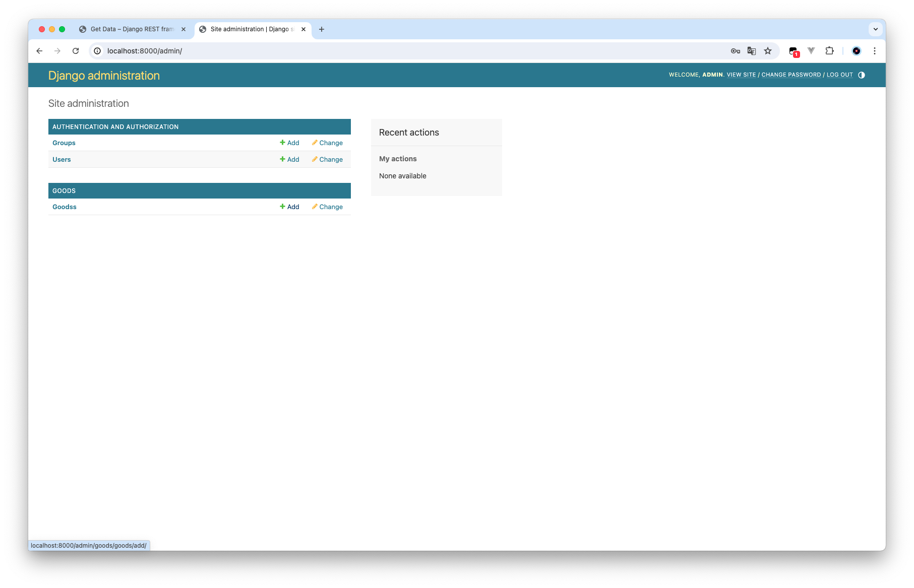Open Authentication and Authorization section
Screen dimensions: 914x588
click(115, 127)
